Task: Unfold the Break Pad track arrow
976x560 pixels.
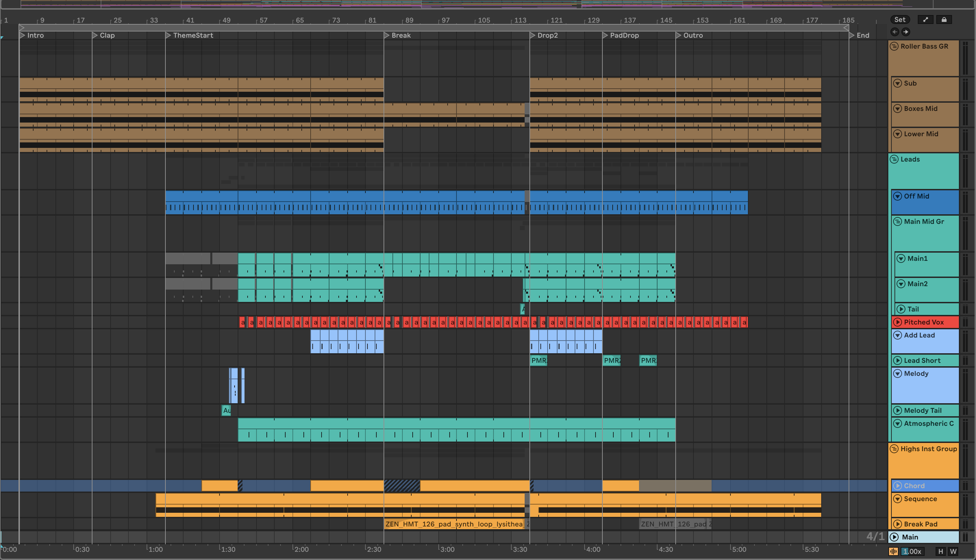Action: point(898,524)
